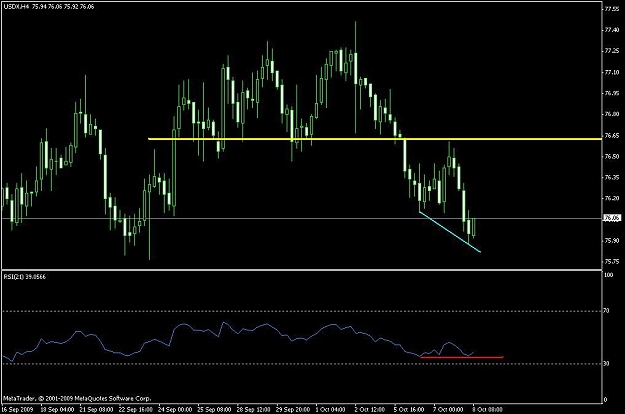This screenshot has width=625, height=414.
Task: Click the 16 Sep 2009 date label
Action: click(x=17, y=410)
